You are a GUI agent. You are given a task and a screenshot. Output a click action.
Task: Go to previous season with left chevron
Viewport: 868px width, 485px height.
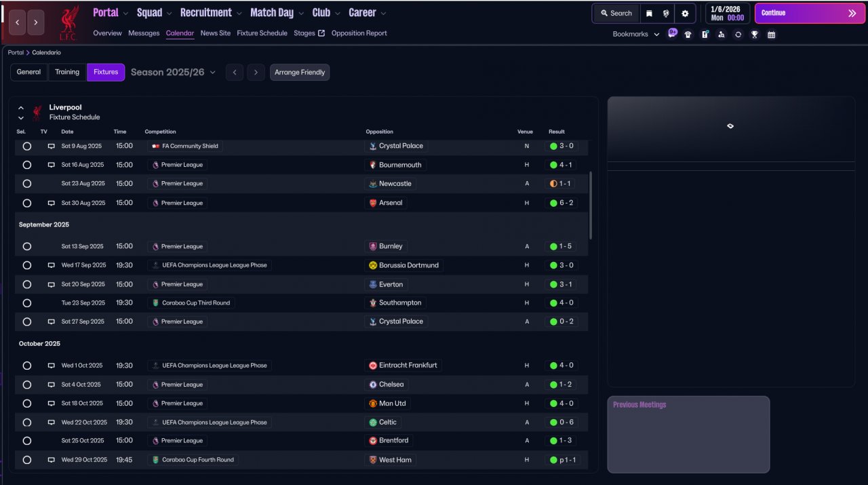click(235, 72)
